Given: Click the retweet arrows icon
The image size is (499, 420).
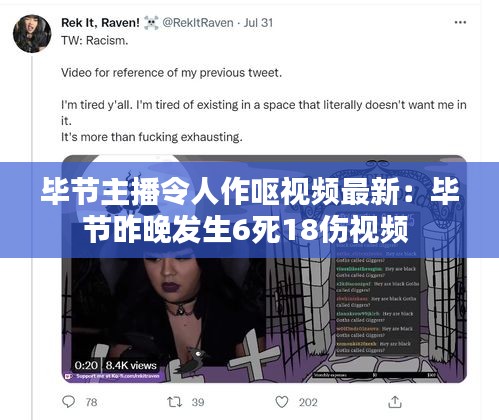Looking at the screenshot, I should 175,402.
